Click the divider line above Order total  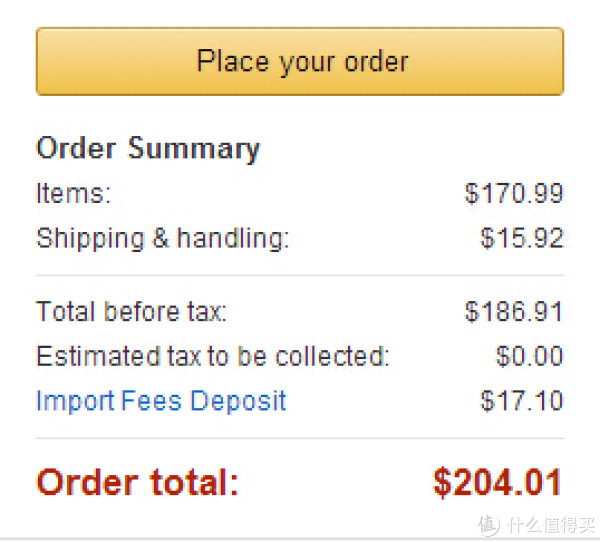[x=300, y=438]
